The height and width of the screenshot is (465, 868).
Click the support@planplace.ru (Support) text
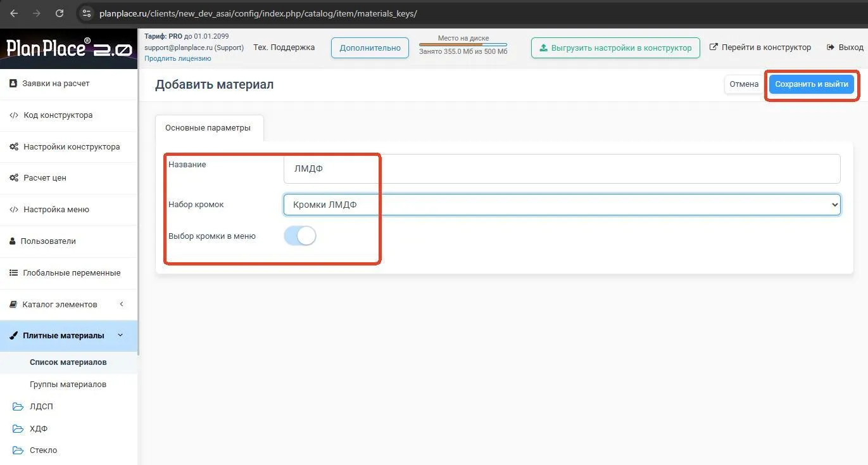[194, 48]
